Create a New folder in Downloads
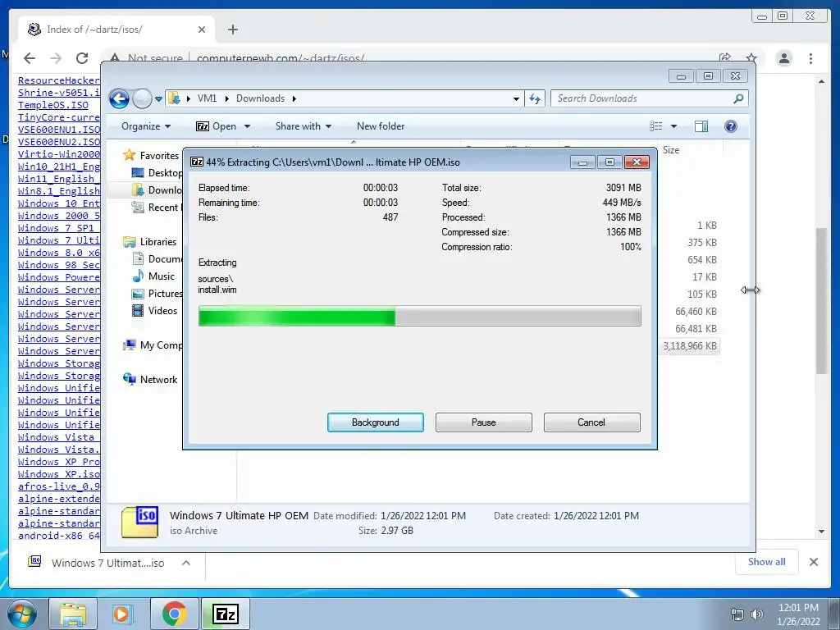 (381, 126)
